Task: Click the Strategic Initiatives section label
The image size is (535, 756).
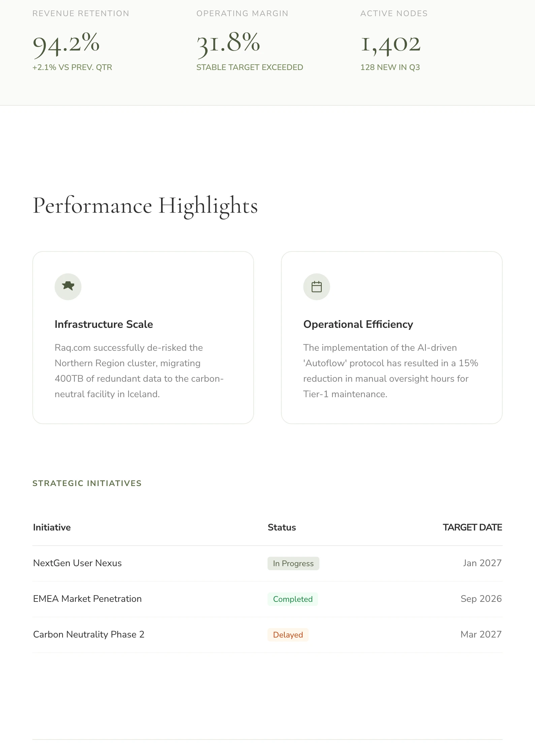Action: 87,483
